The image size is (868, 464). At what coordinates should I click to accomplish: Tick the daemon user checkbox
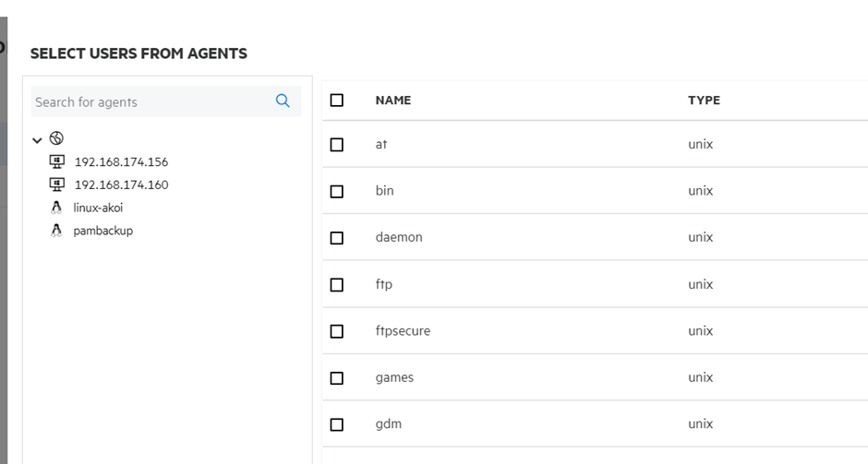(x=337, y=238)
